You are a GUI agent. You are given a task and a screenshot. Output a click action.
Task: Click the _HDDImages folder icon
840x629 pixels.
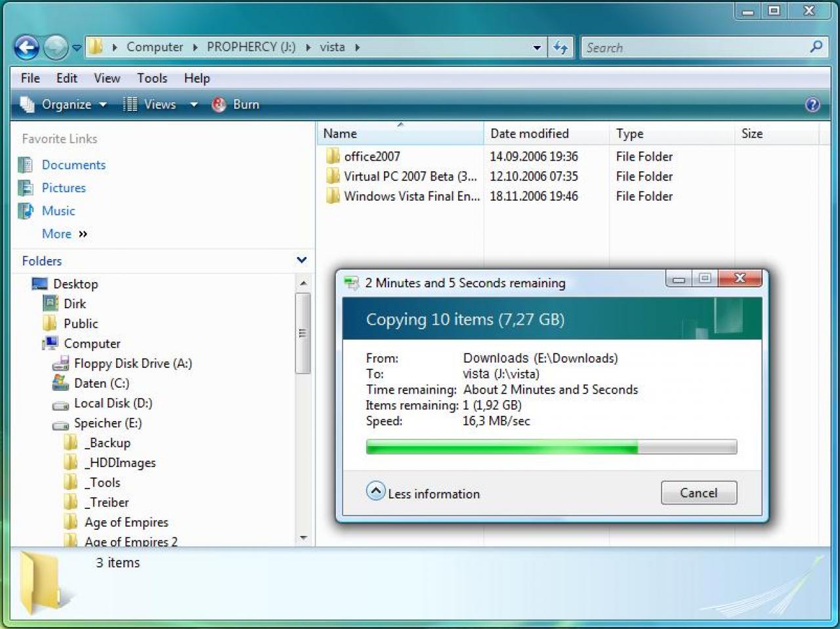[x=71, y=462]
